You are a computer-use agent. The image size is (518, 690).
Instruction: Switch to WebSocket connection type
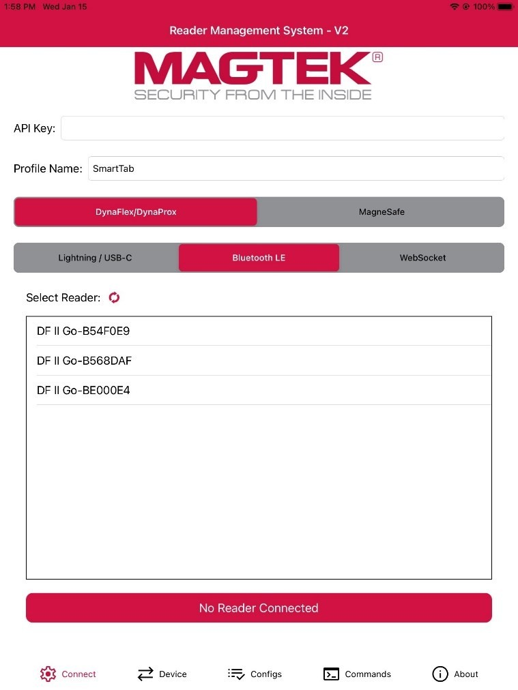click(422, 258)
